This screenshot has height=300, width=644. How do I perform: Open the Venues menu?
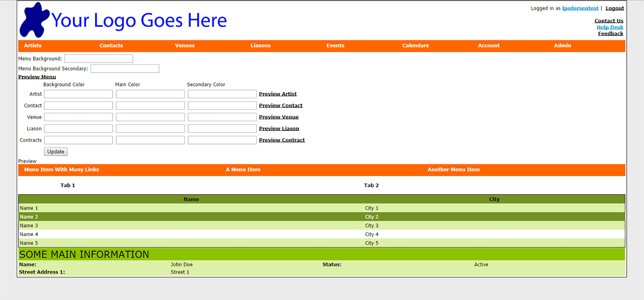(x=185, y=46)
